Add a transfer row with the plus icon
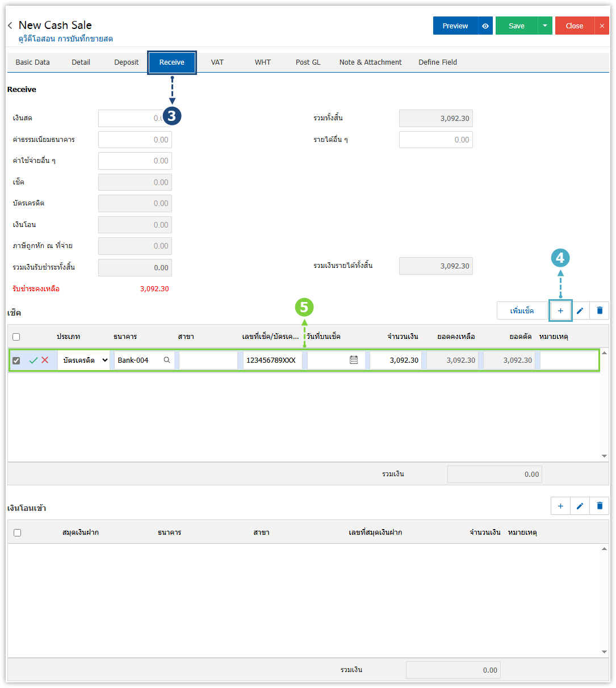616x688 pixels. (560, 506)
